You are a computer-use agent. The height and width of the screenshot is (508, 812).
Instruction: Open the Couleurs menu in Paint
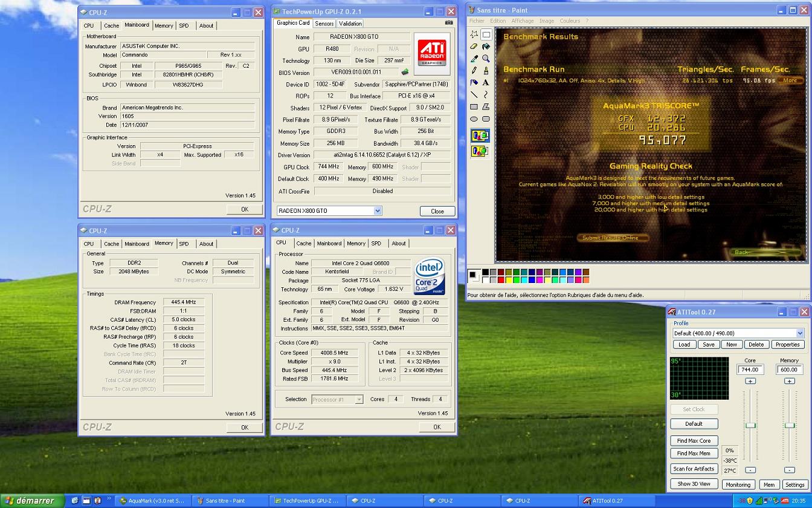coord(570,21)
